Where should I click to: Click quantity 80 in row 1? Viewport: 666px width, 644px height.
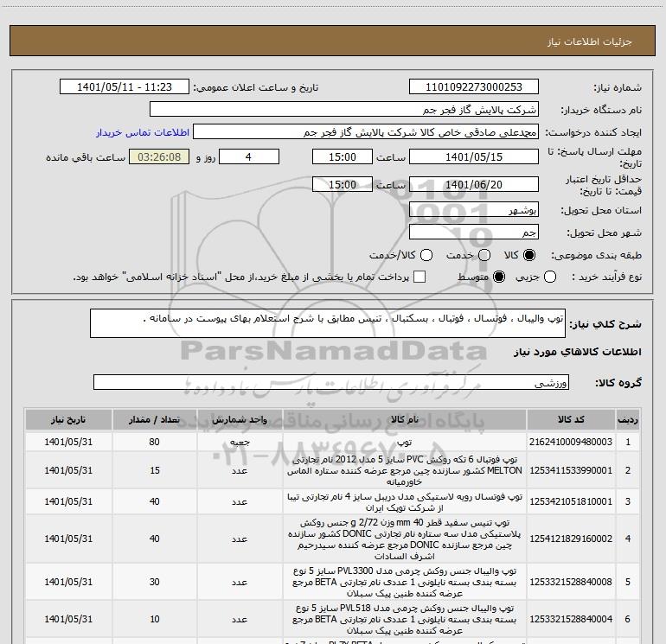[x=154, y=442]
